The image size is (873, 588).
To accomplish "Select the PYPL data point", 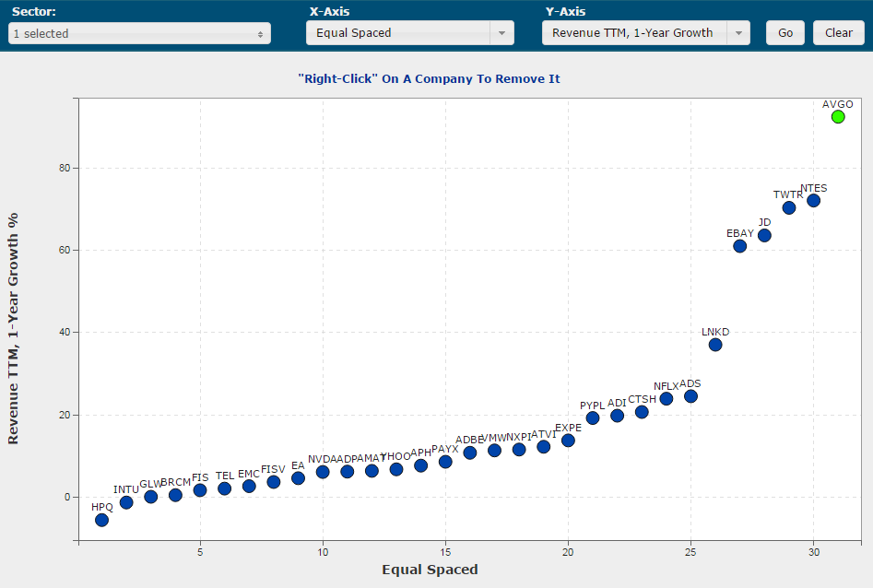I will [x=593, y=418].
